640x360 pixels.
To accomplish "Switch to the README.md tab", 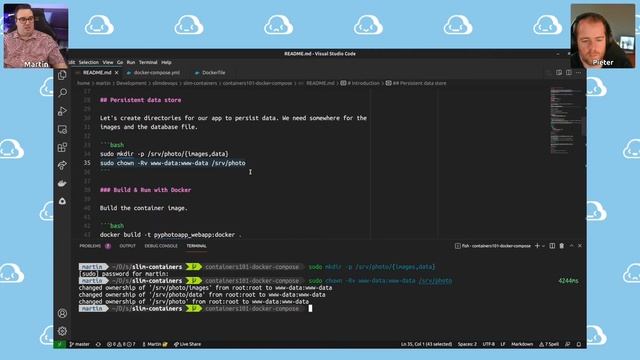I will 97,73.
